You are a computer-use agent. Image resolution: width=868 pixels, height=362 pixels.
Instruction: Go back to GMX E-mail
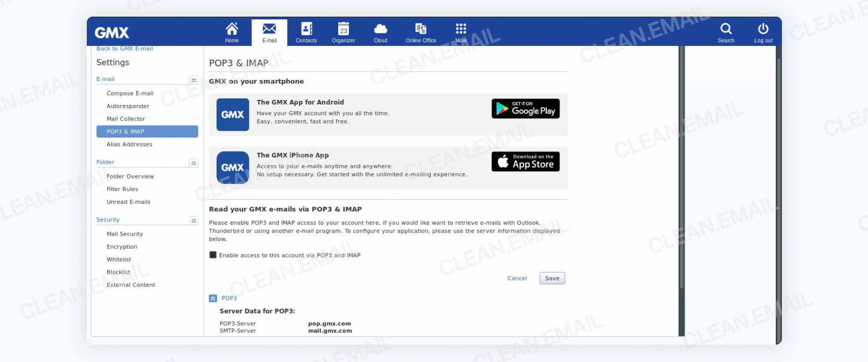125,48
